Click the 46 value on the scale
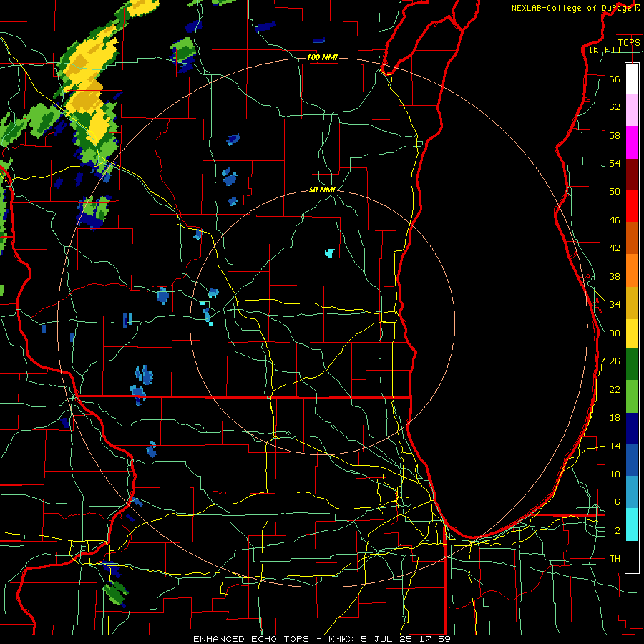 615,220
